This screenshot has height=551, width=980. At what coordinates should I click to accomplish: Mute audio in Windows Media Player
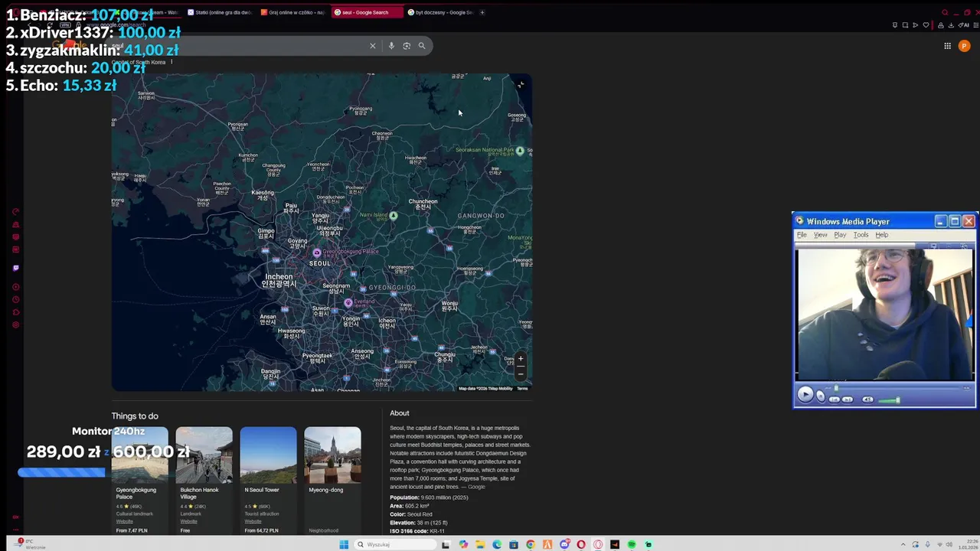[867, 399]
